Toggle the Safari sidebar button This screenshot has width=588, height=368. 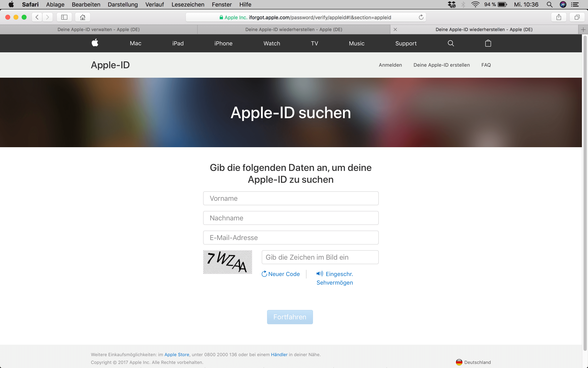tap(64, 17)
